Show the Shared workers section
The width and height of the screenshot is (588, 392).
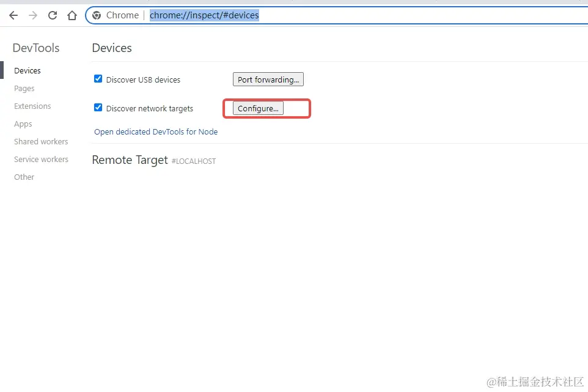click(41, 141)
